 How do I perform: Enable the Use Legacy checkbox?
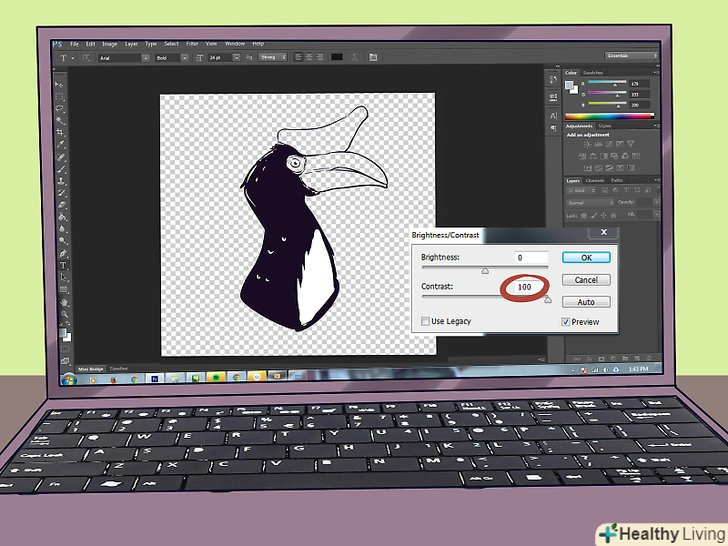point(424,321)
